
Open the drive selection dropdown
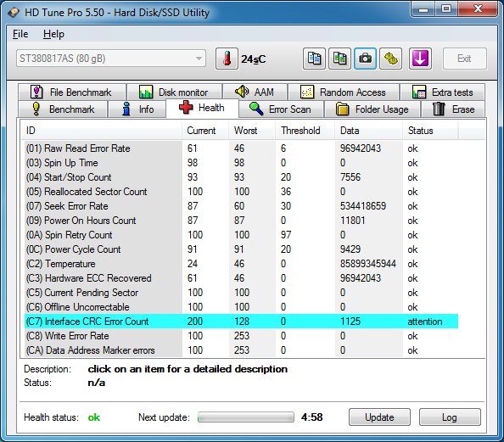click(111, 59)
